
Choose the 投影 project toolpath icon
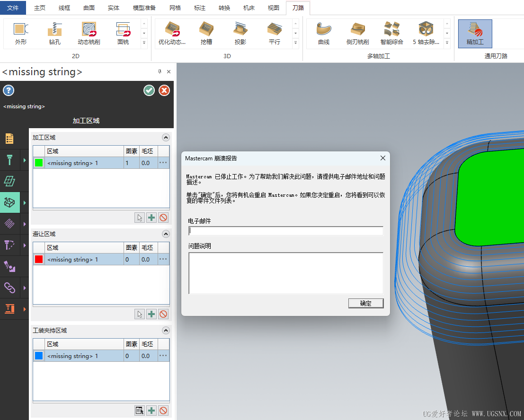(240, 34)
